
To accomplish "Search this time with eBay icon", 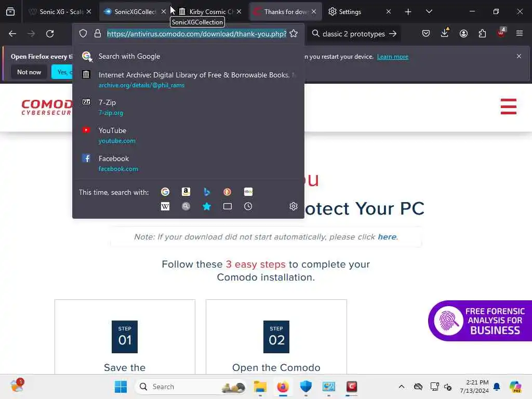I will (x=248, y=192).
